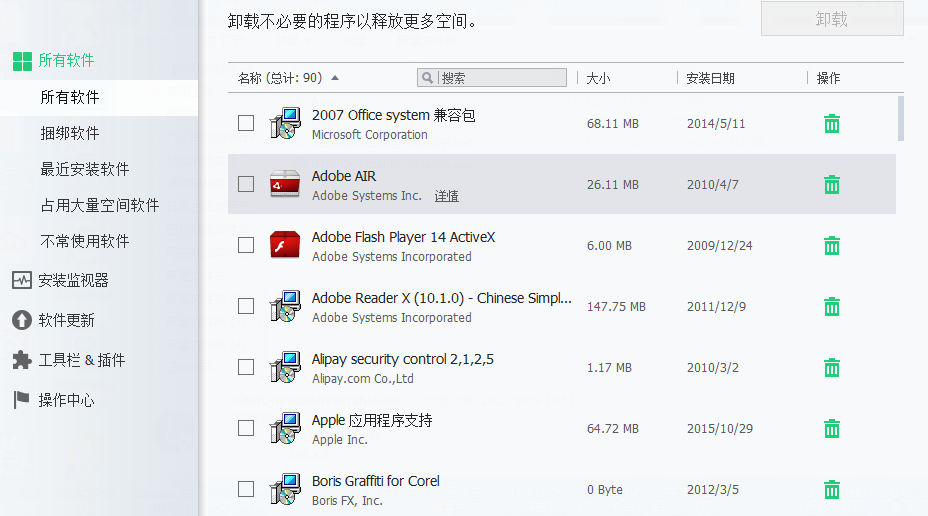Image resolution: width=928 pixels, height=516 pixels.
Task: Uninstall Adobe AIR via its trash icon
Action: point(832,185)
